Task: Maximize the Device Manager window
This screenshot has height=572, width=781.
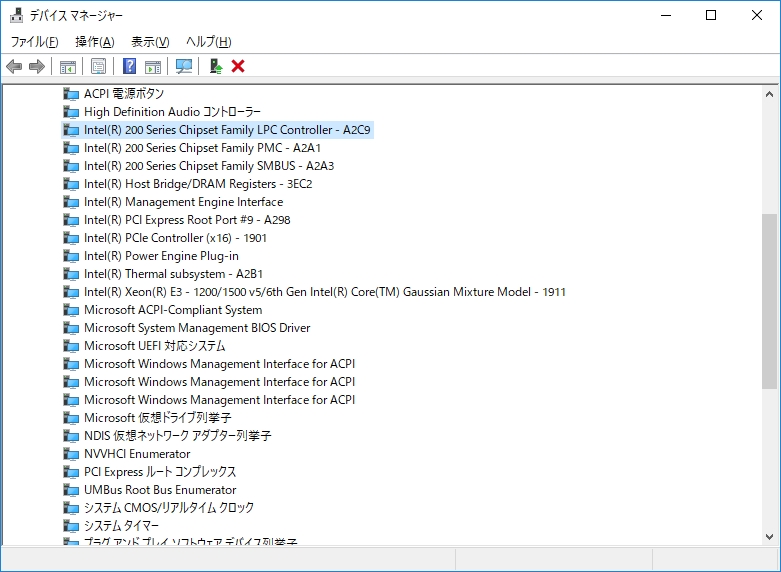Action: coord(711,15)
